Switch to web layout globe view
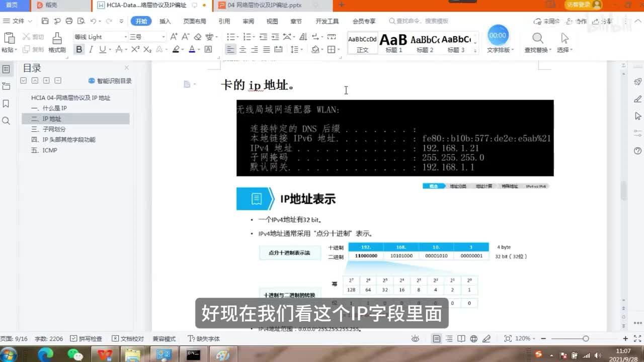This screenshot has height=362, width=644. pos(474,339)
